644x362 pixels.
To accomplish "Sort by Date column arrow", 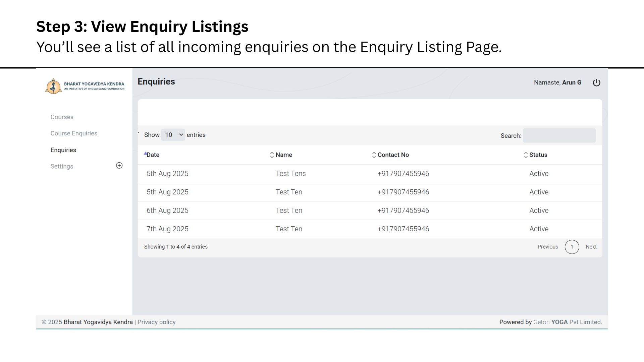I will [145, 154].
